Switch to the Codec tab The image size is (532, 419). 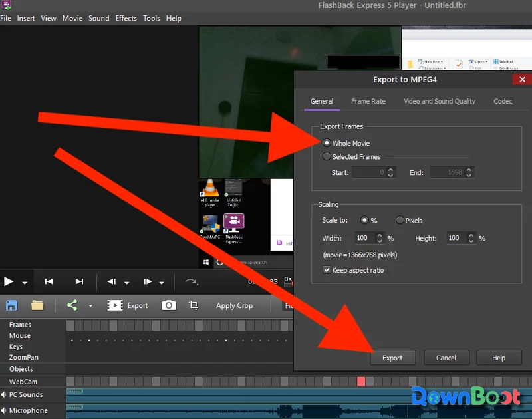[503, 102]
